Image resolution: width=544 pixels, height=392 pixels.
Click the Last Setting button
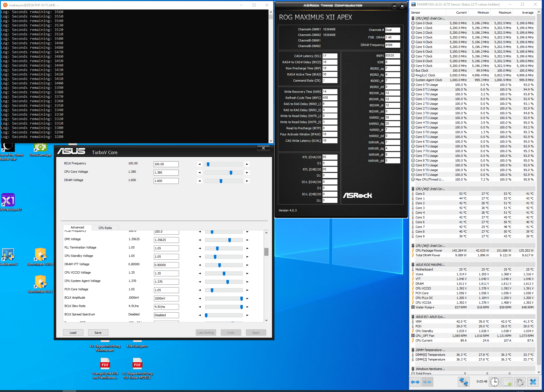point(206,333)
